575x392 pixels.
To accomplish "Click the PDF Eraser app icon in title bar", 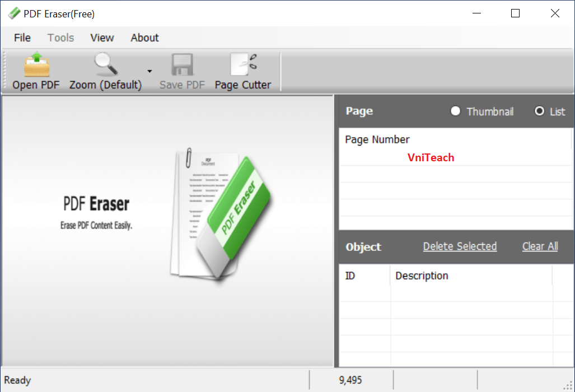I will (x=14, y=13).
